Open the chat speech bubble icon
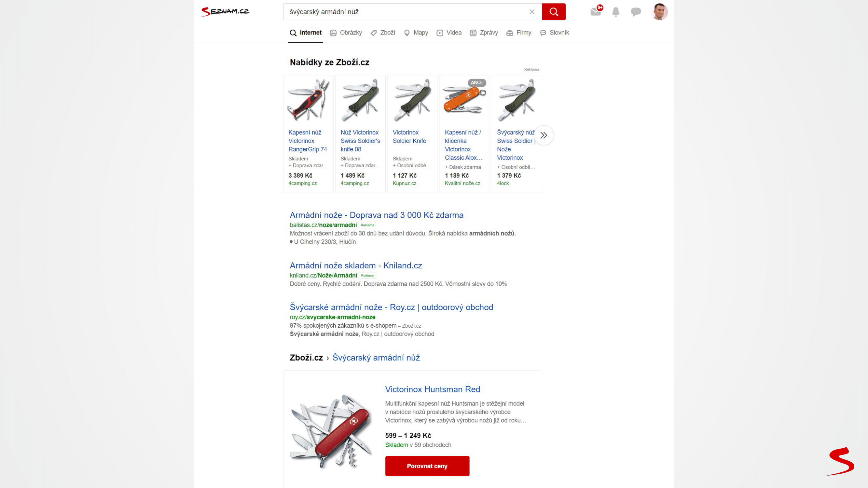 pos(636,12)
